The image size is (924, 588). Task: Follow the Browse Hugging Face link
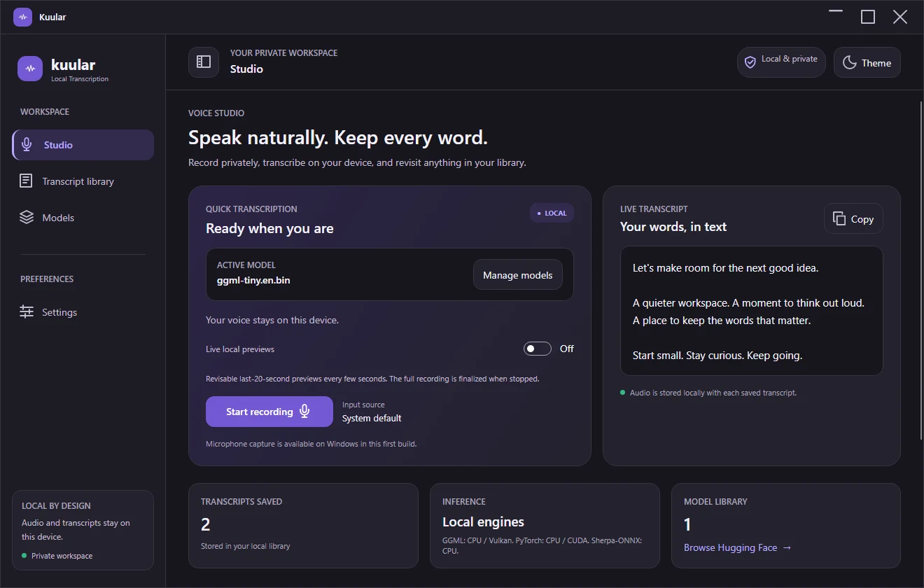tap(738, 547)
